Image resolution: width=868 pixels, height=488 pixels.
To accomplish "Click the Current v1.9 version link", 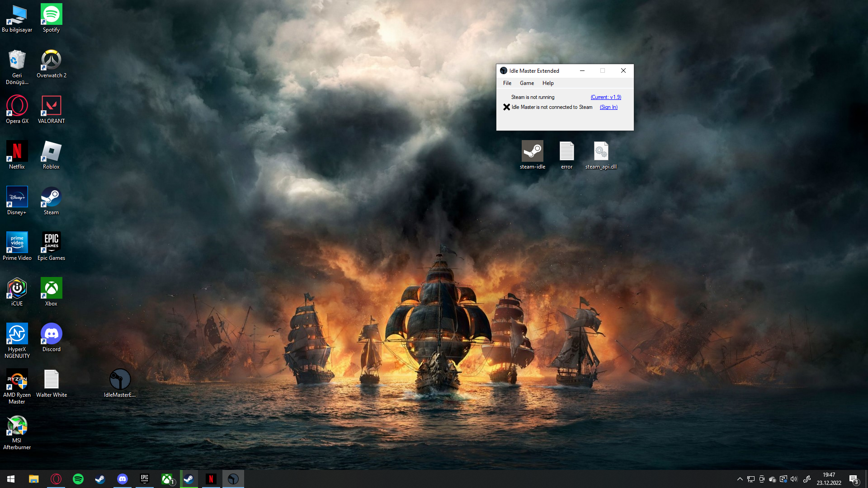I will pyautogui.click(x=606, y=97).
